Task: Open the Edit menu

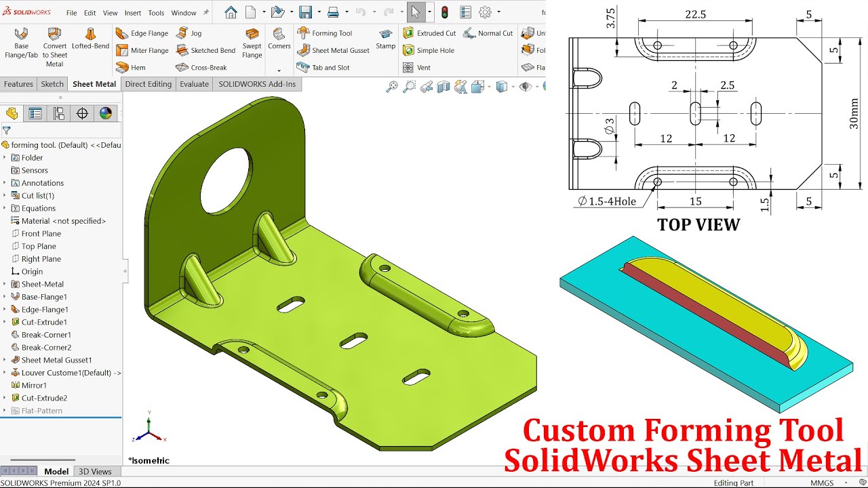Action: coord(90,13)
